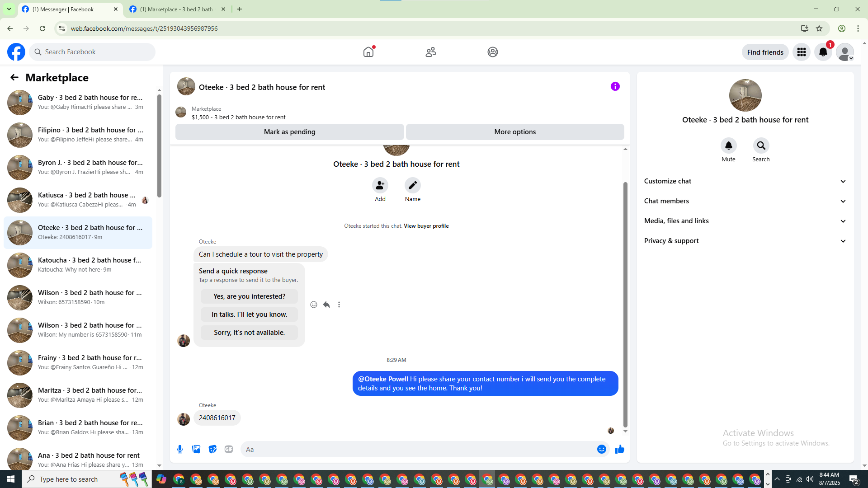
Task: Edit the chat name with pencil icon
Action: [413, 185]
